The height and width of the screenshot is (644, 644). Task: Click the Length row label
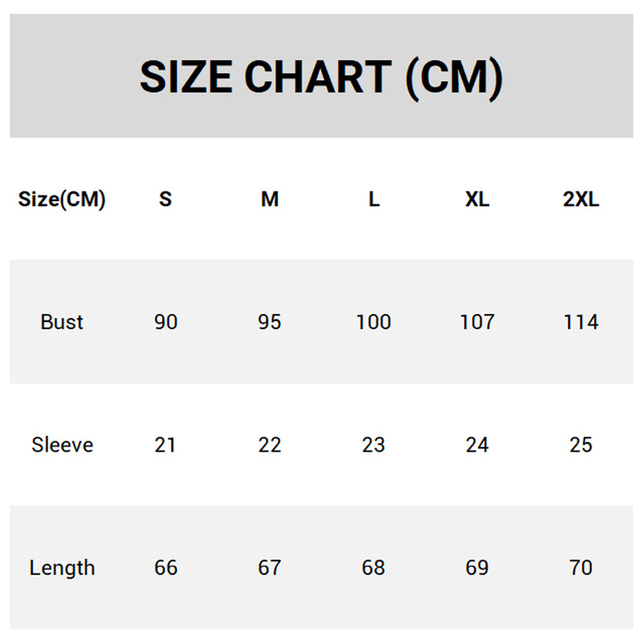(x=62, y=568)
